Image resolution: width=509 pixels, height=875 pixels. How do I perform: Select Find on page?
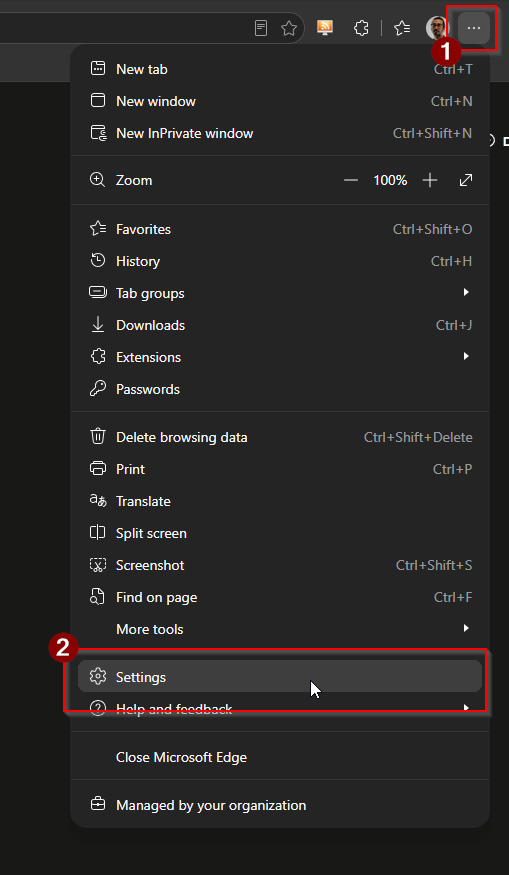(x=280, y=597)
